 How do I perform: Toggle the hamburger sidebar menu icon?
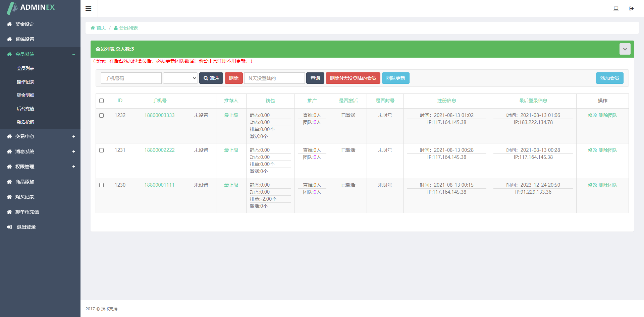(89, 9)
